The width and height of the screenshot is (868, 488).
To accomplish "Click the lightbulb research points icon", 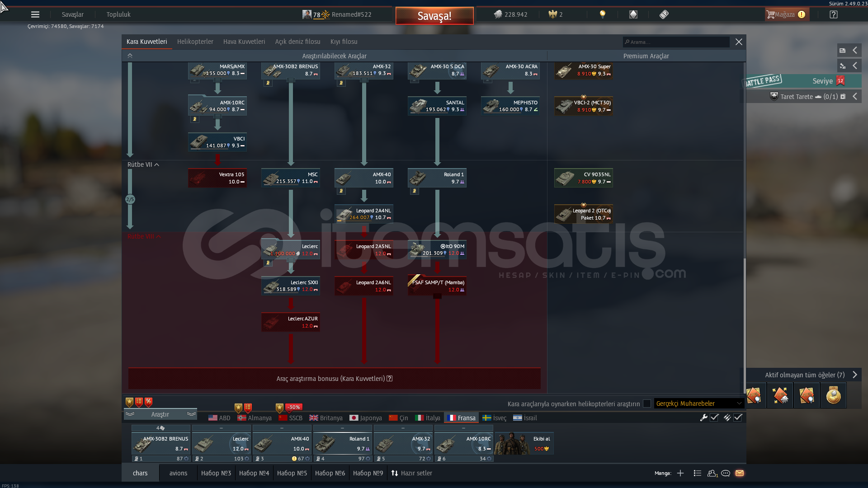I will click(603, 14).
